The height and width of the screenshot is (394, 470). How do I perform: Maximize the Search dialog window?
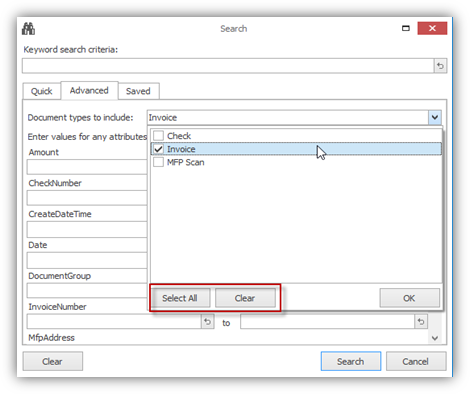click(406, 28)
